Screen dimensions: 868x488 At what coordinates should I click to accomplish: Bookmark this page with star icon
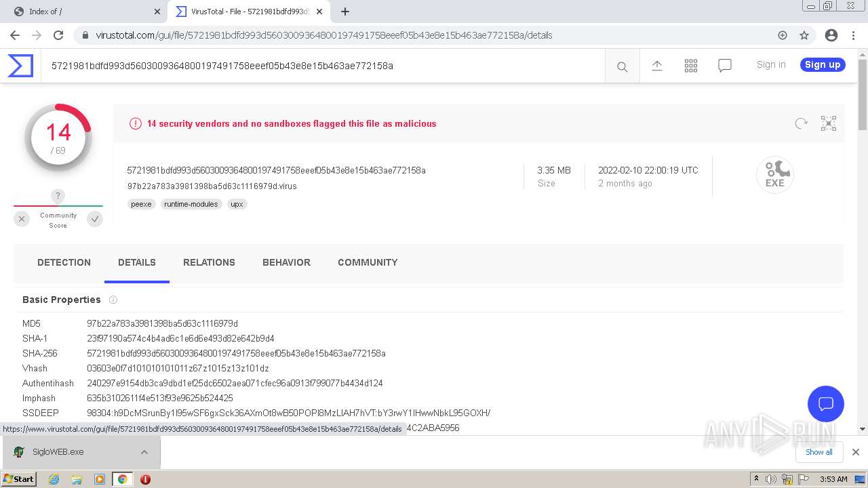[x=804, y=35]
